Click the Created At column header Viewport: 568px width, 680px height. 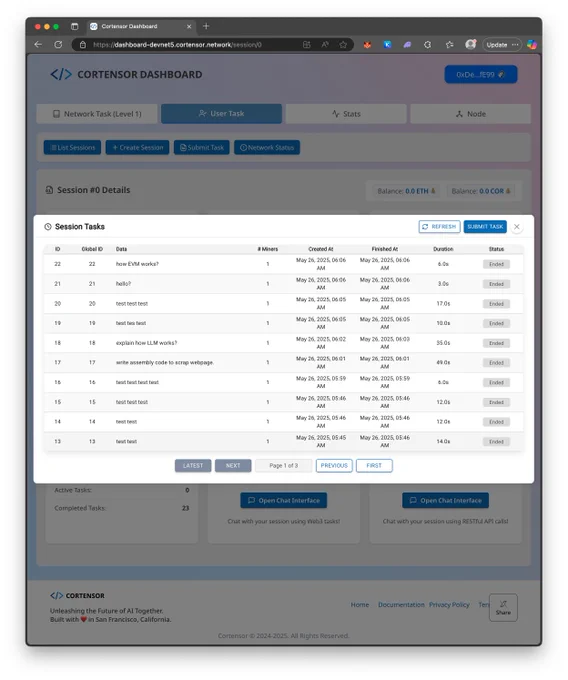[321, 249]
